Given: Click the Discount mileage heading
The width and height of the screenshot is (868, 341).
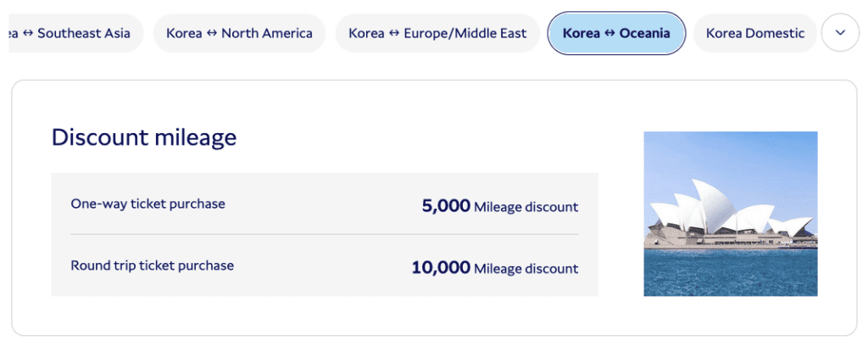Looking at the screenshot, I should [x=144, y=137].
